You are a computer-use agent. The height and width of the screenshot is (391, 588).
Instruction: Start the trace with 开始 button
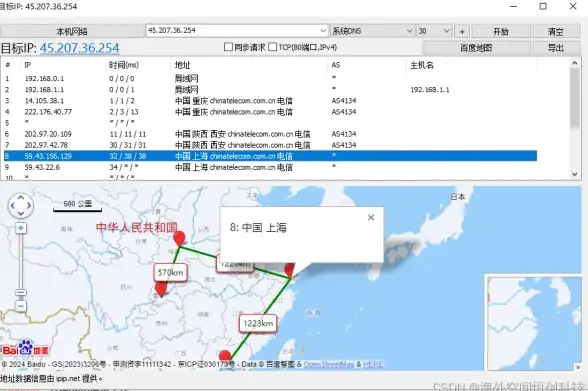tap(501, 31)
